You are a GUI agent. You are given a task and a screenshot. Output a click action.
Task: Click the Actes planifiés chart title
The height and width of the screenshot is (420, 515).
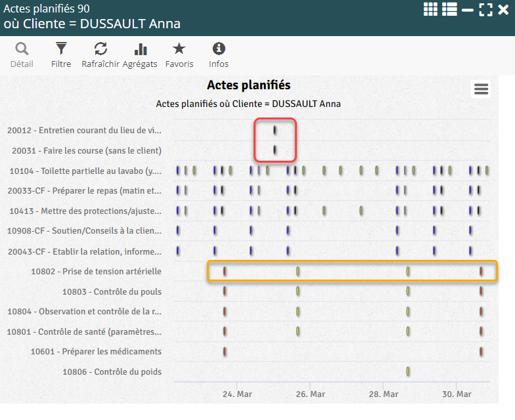click(248, 85)
